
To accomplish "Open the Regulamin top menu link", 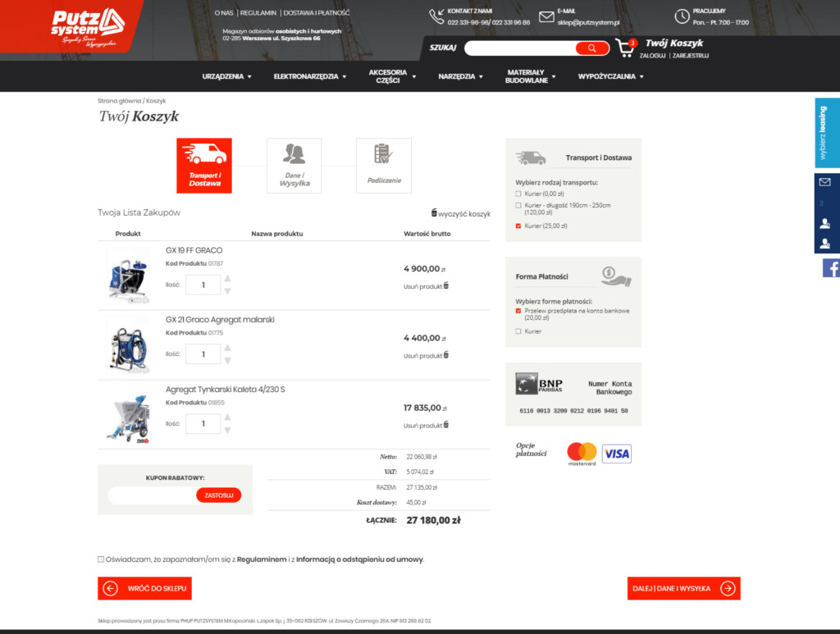I will click(x=258, y=13).
